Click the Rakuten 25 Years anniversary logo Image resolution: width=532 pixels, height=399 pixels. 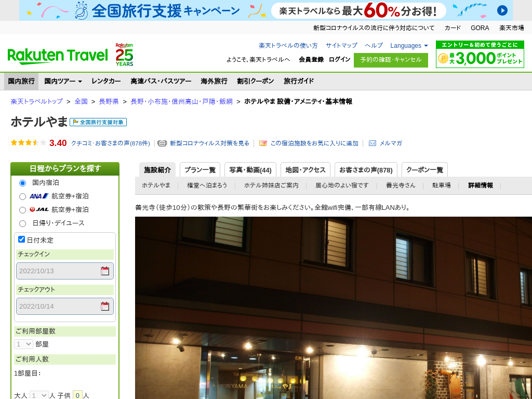click(124, 55)
